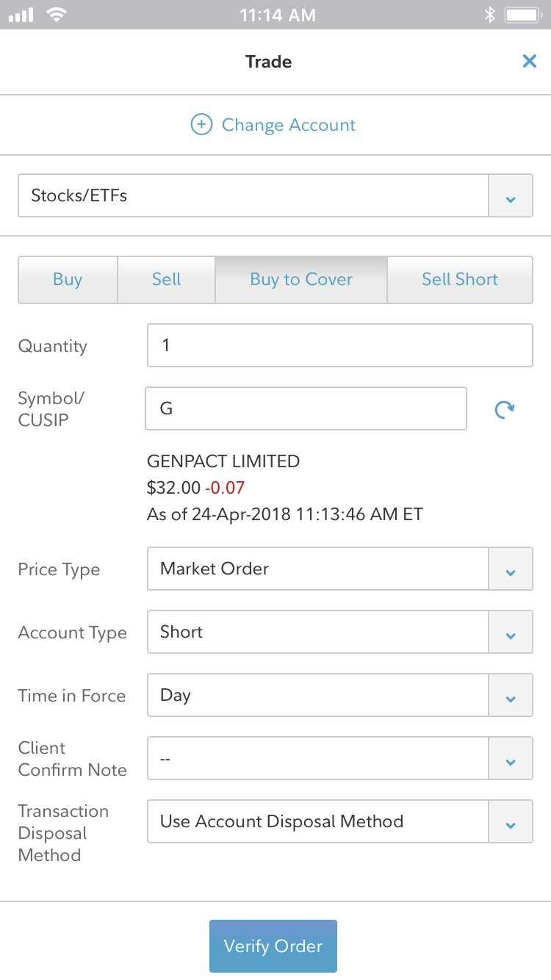Tap the battery indicator icon

pos(522,15)
